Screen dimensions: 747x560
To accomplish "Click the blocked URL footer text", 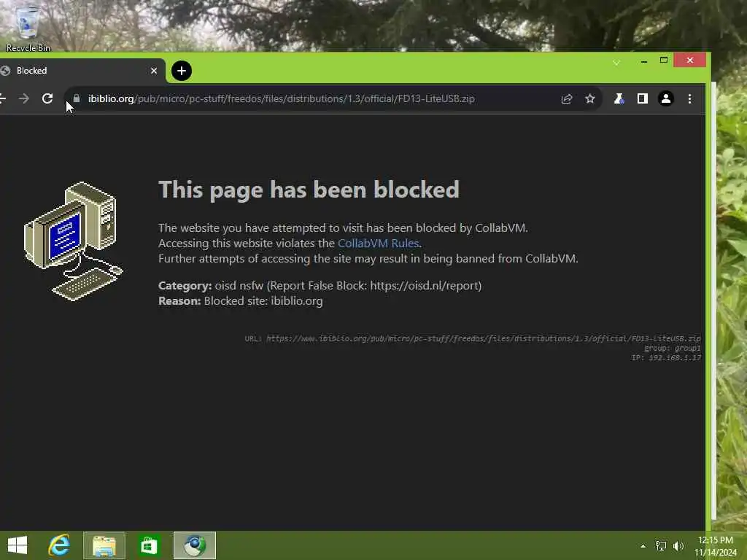I will (473, 338).
